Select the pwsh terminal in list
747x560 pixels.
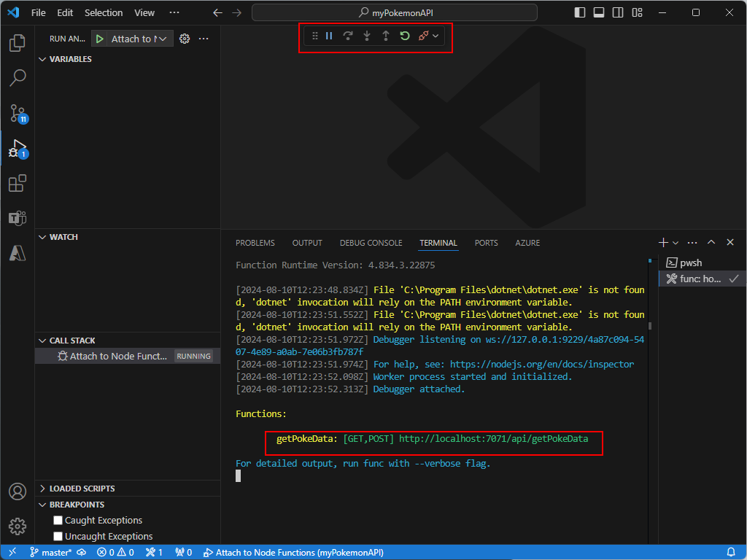click(x=703, y=262)
